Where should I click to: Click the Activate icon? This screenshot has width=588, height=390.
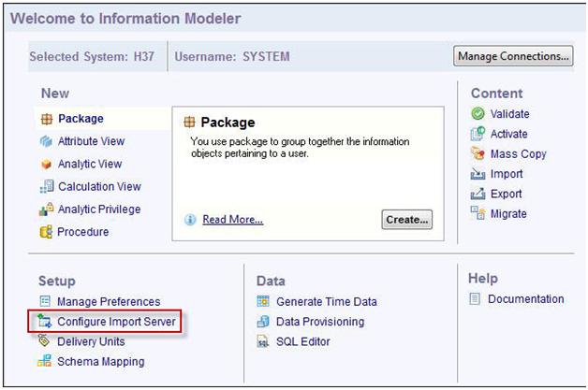click(478, 134)
